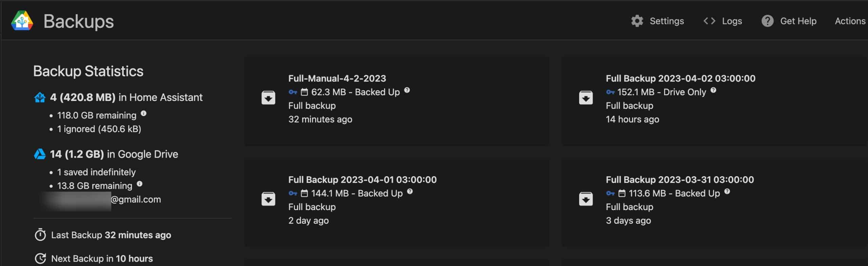Click the info icon next to 13.8 GB remaining
Screen dimensions: 868x266
(139, 184)
